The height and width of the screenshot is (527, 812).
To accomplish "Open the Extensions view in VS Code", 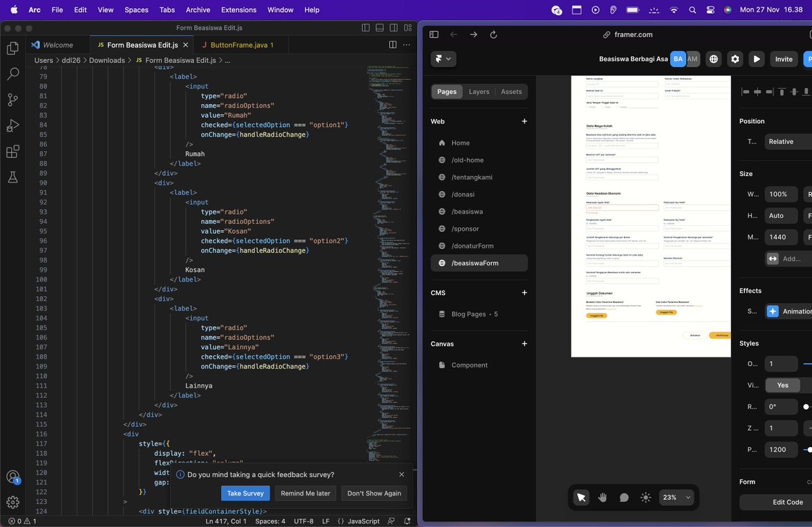I will click(12, 152).
